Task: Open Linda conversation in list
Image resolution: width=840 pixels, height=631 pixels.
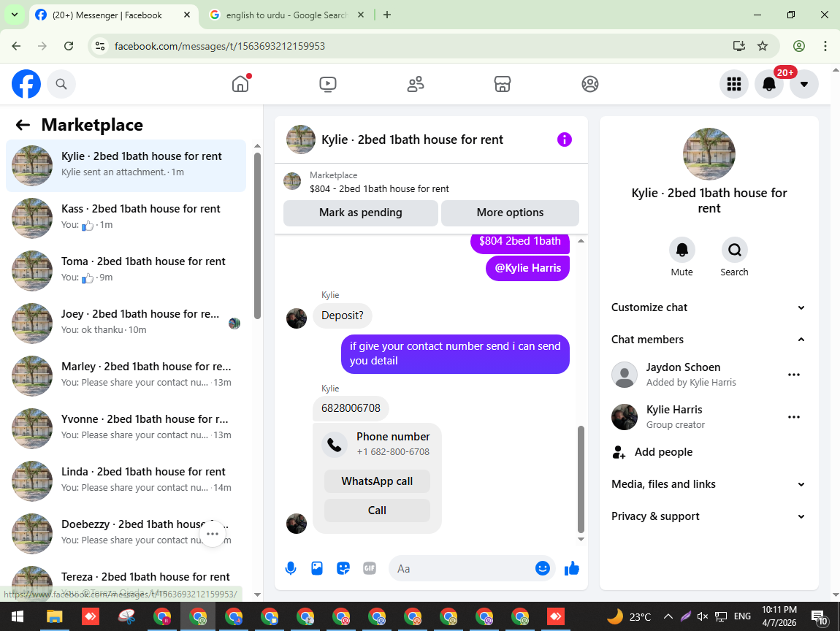Action: click(126, 481)
